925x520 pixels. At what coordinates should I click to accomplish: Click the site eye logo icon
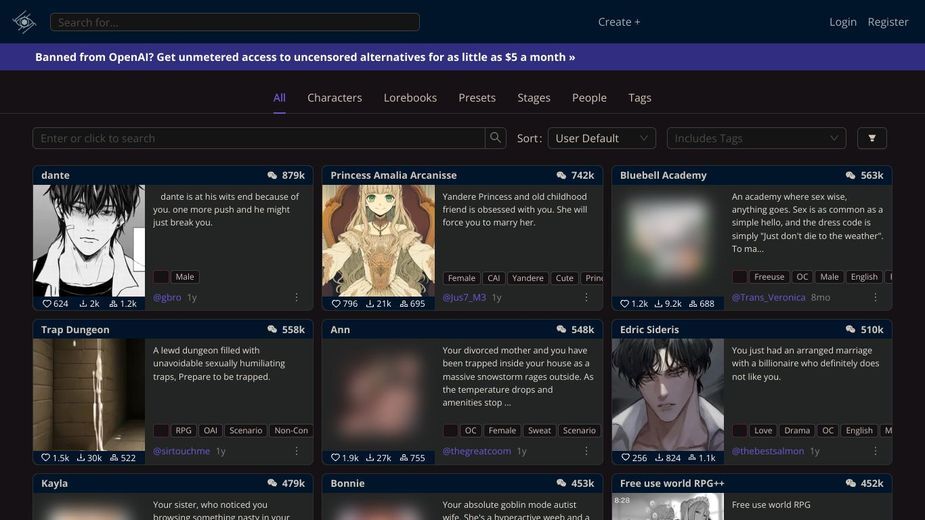coord(24,22)
